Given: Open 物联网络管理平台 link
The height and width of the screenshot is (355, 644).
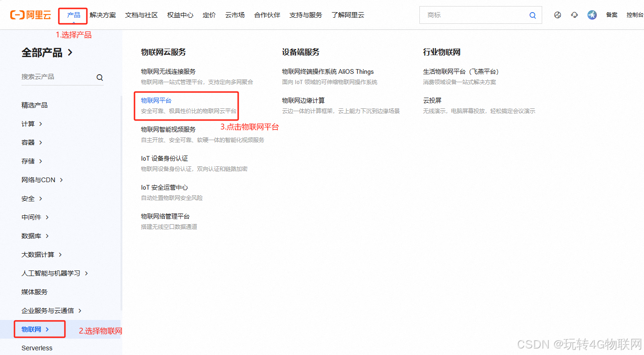Looking at the screenshot, I should coord(165,216).
